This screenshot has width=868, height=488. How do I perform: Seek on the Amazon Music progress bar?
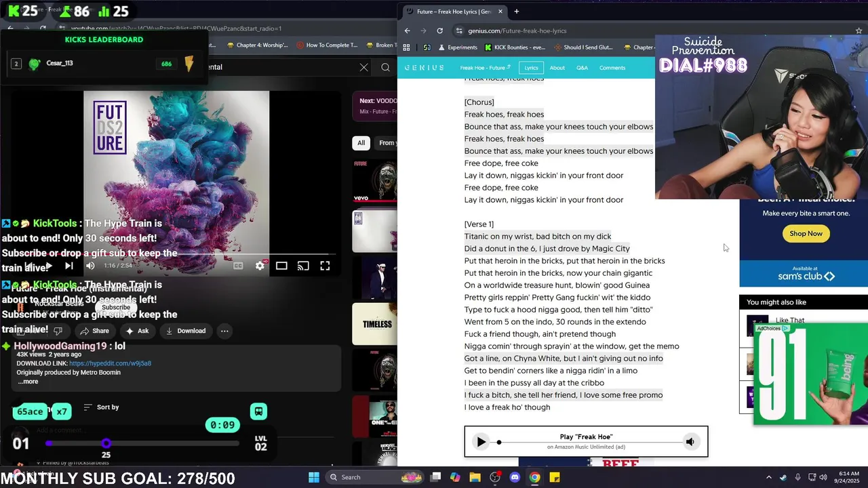[590, 442]
